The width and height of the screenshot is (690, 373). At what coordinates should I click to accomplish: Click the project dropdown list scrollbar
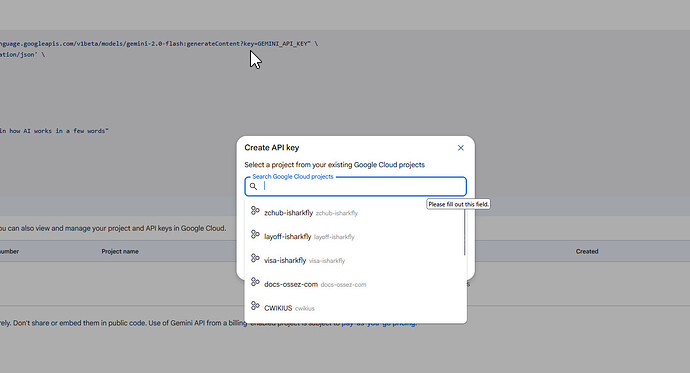coord(464,231)
